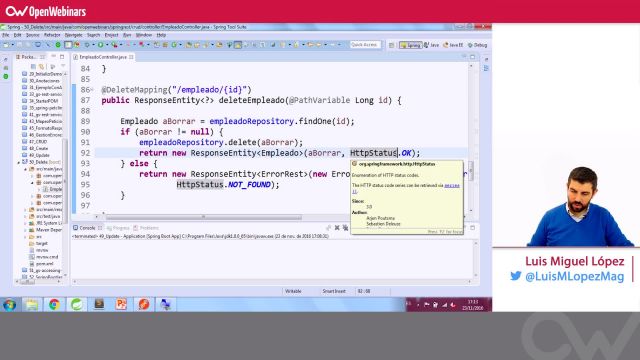Switch to the Progress tab
Screen dimensions: 640x360
coord(118,228)
